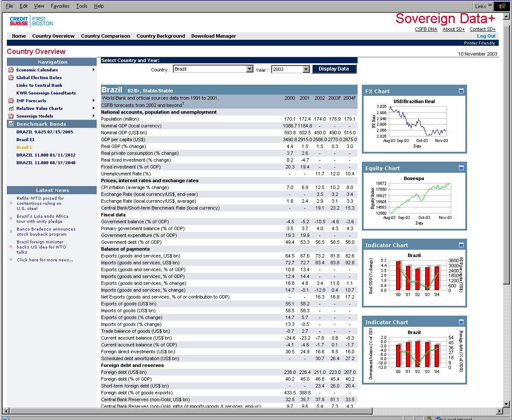Click the horizontal scrollbar left arrow
The image size is (512, 420).
pos(6,411)
